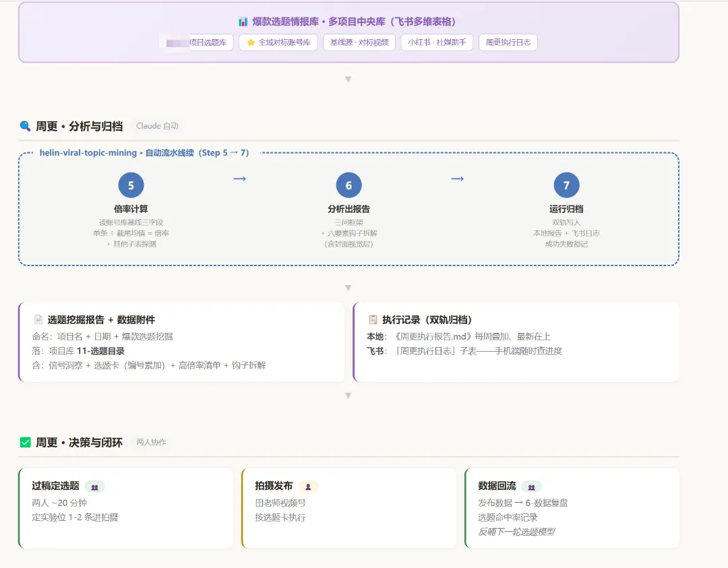Click the Claude 自动 label
This screenshot has width=728, height=568.
pyautogui.click(x=157, y=126)
